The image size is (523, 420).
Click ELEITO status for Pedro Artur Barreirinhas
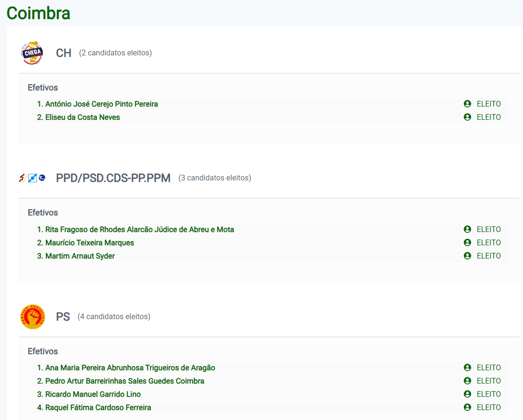pyautogui.click(x=488, y=381)
